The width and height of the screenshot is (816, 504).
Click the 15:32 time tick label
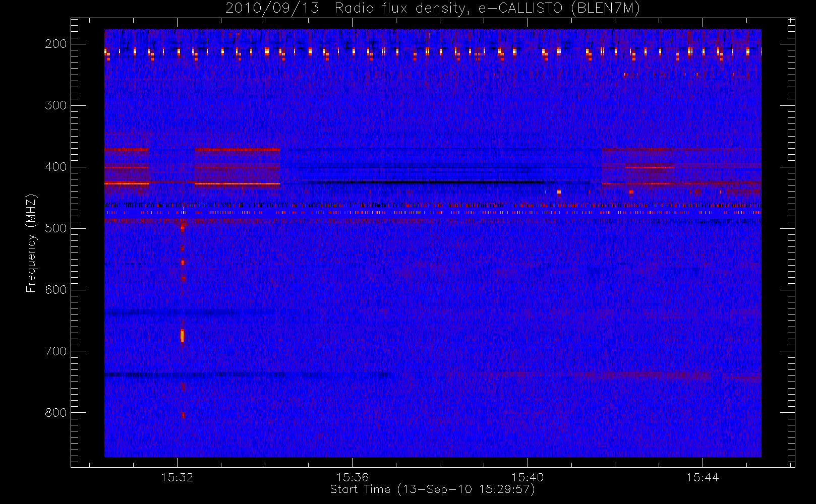(x=177, y=477)
